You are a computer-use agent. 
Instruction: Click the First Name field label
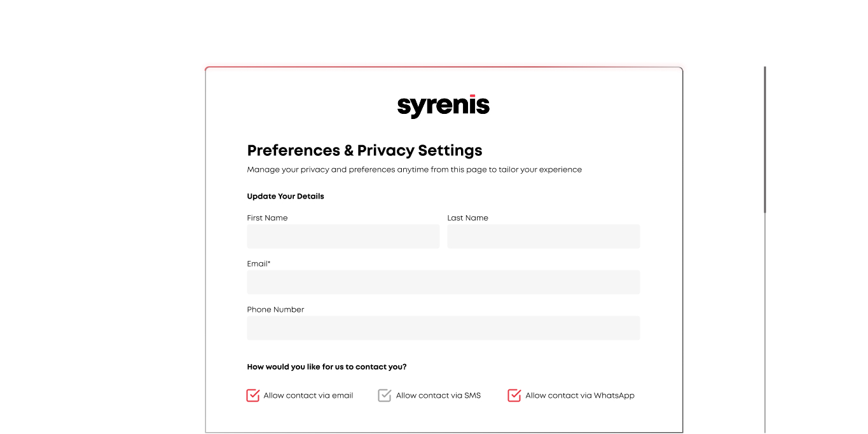pyautogui.click(x=267, y=218)
